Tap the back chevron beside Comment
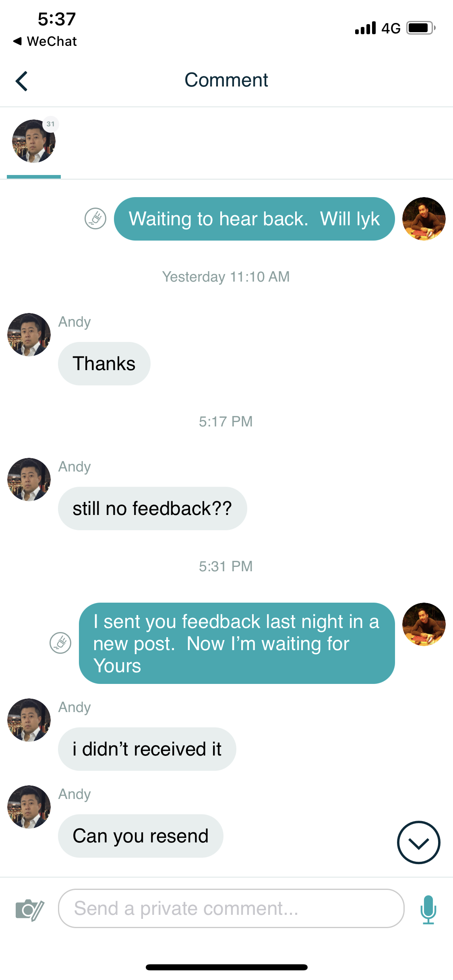This screenshot has width=453, height=980. (21, 81)
